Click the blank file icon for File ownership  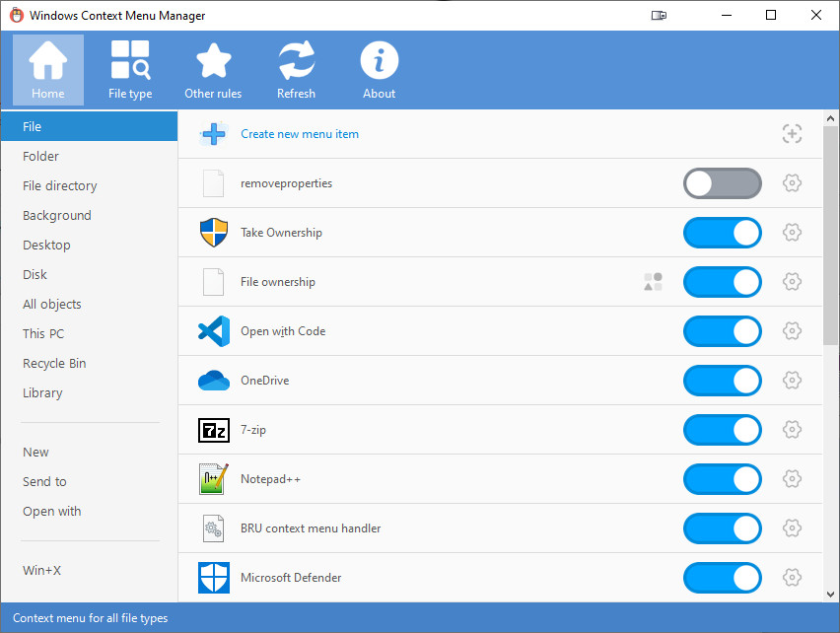coord(213,282)
